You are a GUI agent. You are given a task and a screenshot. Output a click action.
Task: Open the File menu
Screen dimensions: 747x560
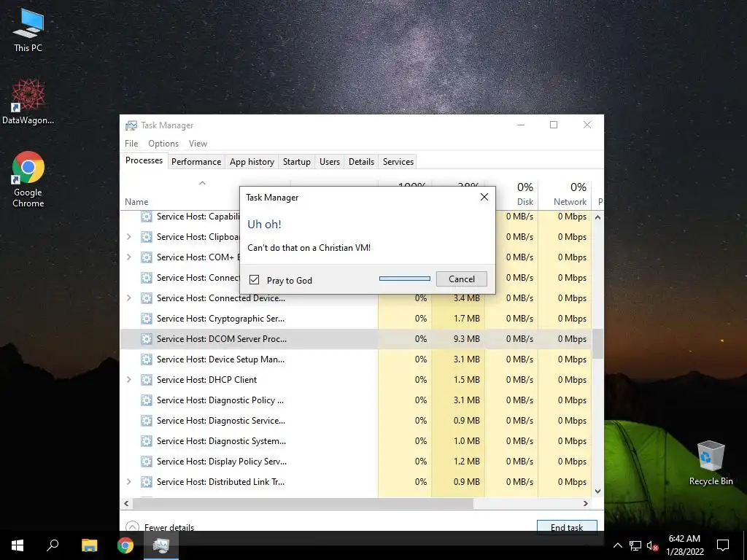(131, 144)
